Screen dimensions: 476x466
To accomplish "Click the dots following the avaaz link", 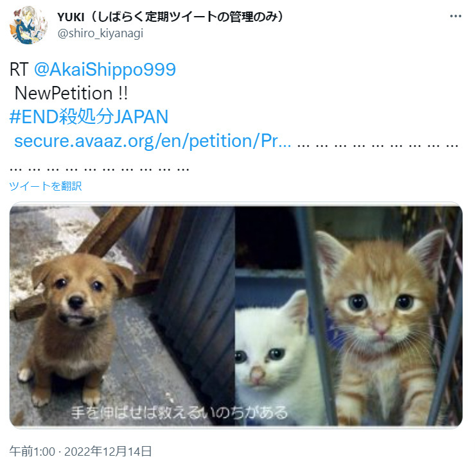I will (378, 146).
